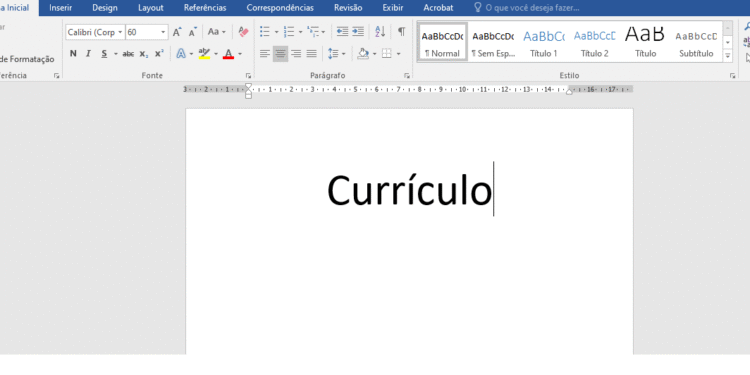The image size is (750, 375).
Task: Expand shading color dropdown arrow
Action: (375, 54)
